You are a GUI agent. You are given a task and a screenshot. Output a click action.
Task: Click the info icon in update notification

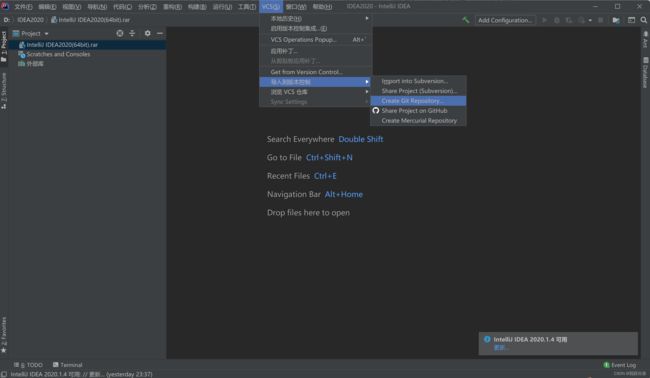coord(487,339)
